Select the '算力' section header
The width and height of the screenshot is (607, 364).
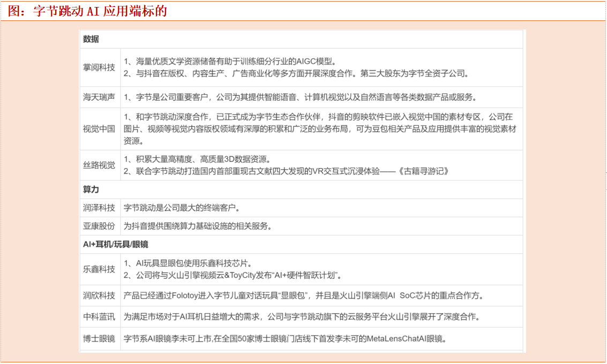coord(91,189)
